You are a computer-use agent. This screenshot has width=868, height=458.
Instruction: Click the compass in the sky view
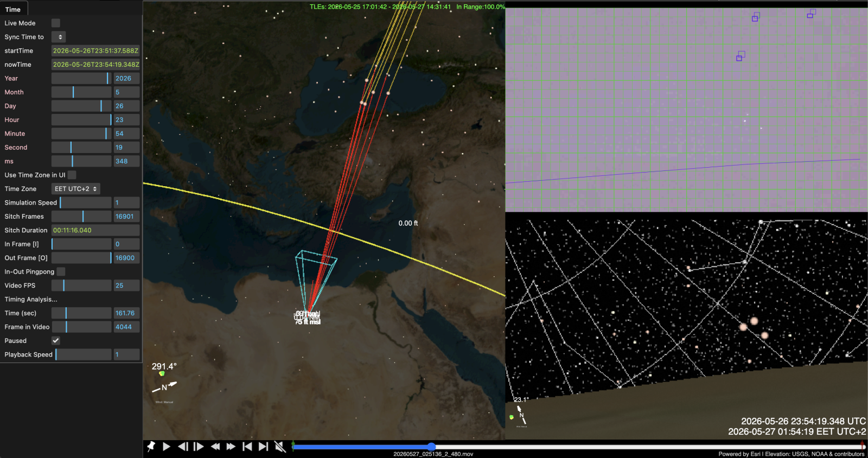coord(521,415)
